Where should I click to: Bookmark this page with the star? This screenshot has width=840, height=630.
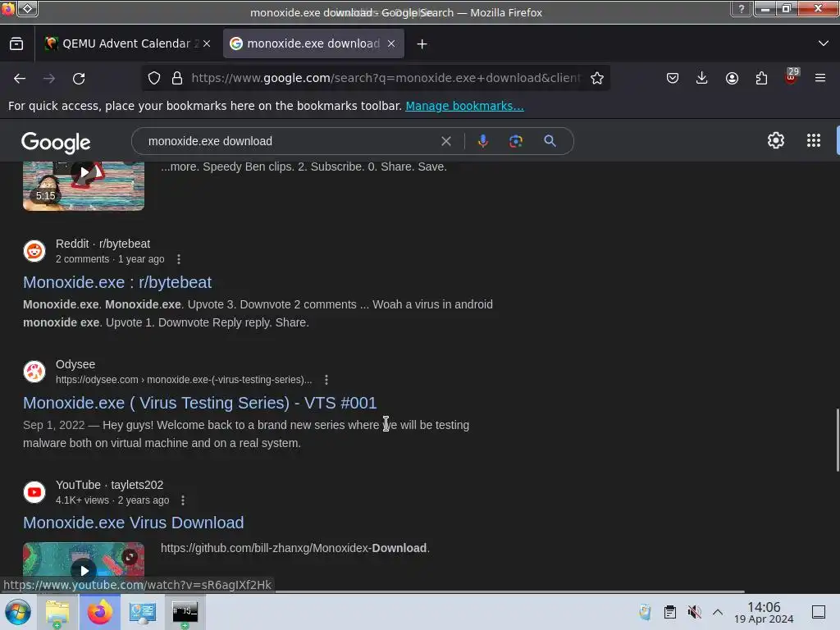tap(597, 78)
